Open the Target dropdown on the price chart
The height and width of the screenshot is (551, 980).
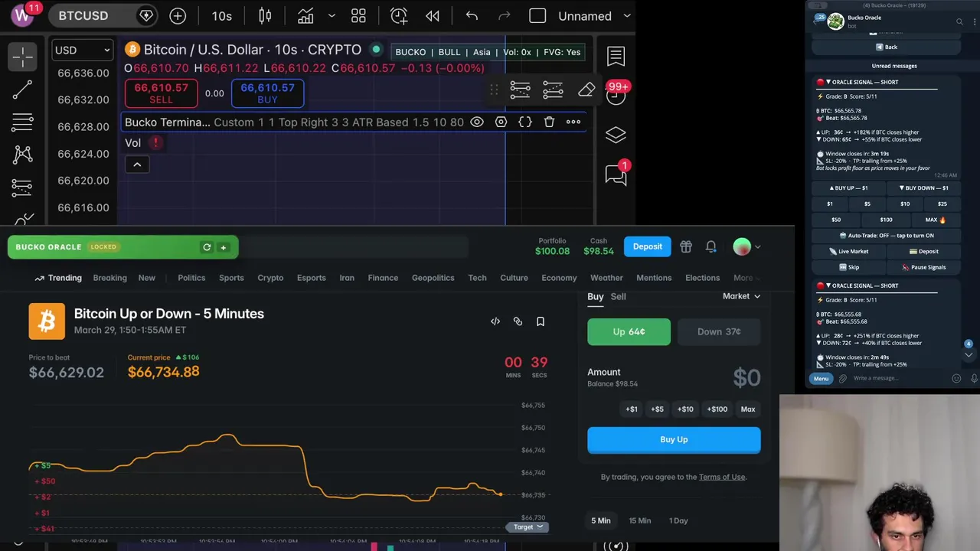tap(528, 527)
